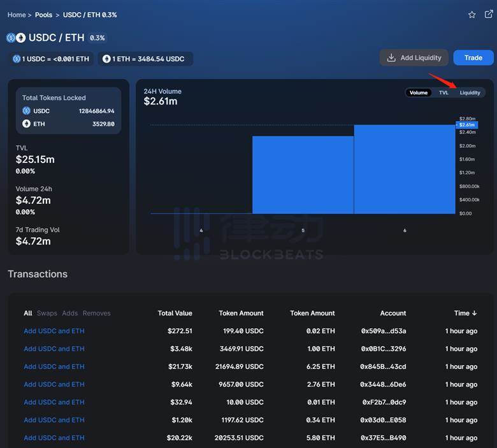Screen dimensions: 497x448
Task: Open pool in external explorer icon
Action: (x=489, y=14)
